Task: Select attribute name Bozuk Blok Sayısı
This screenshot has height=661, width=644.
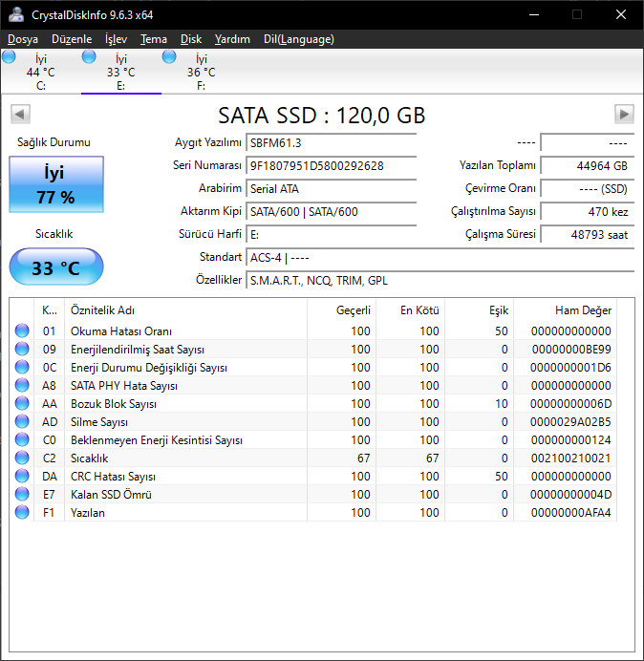Action: 114,403
